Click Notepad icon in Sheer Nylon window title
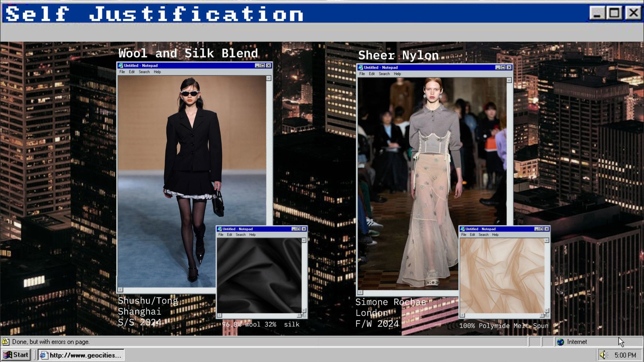The image size is (644, 362). pyautogui.click(x=361, y=67)
